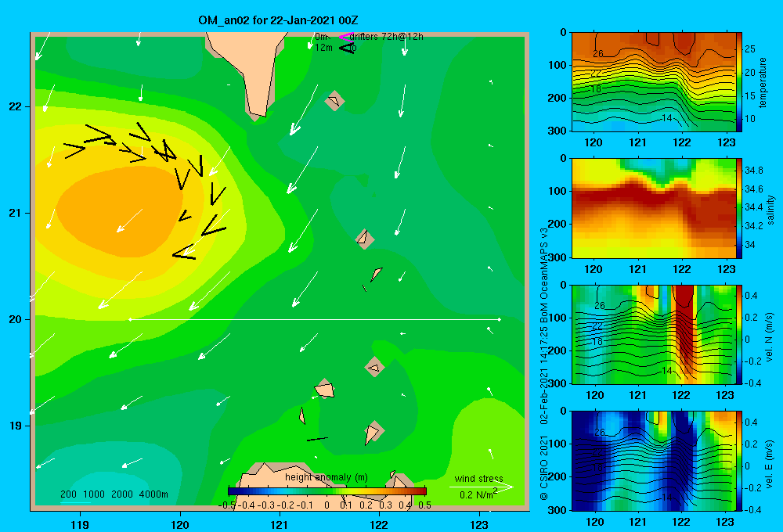This screenshot has height=532, width=783.
Task: Click the salinity panel color scale
Action: (739, 208)
